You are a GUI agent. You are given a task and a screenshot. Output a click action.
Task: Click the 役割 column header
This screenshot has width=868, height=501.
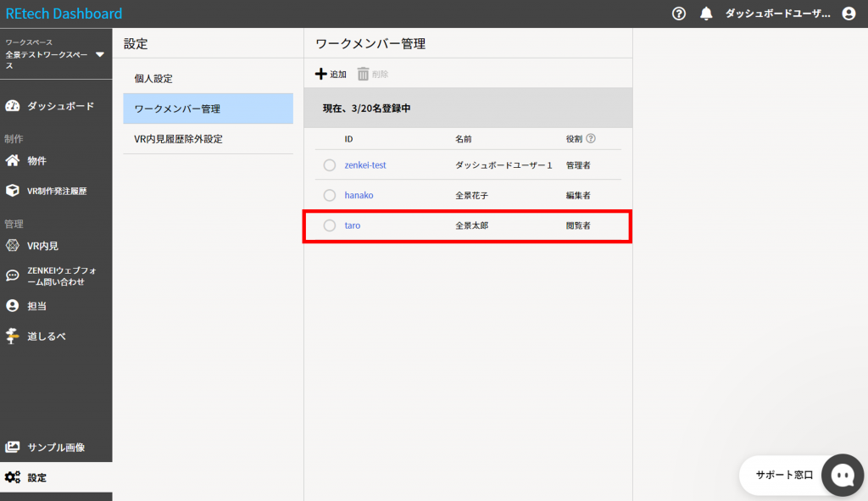(x=574, y=139)
